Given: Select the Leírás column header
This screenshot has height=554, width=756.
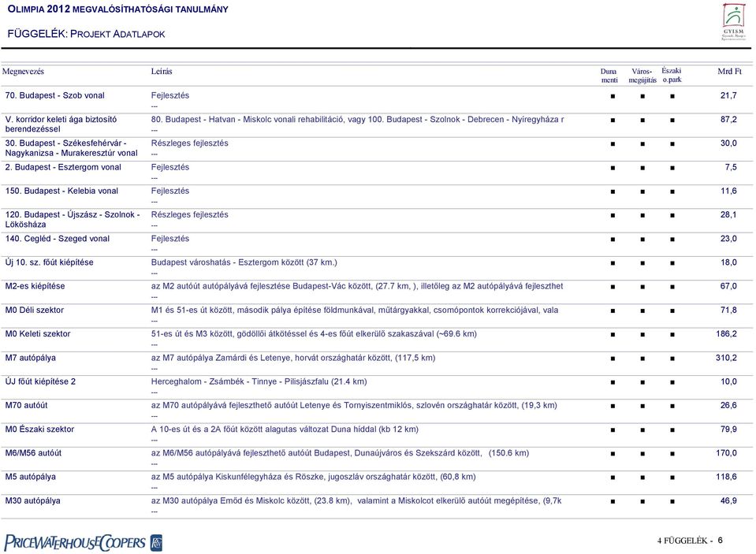Looking at the screenshot, I should [162, 72].
